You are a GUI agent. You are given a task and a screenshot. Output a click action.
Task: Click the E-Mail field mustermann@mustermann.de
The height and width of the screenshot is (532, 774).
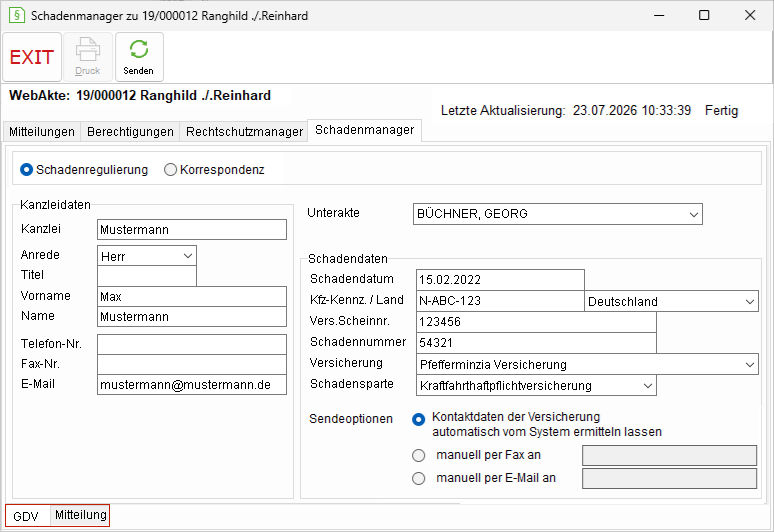click(192, 384)
